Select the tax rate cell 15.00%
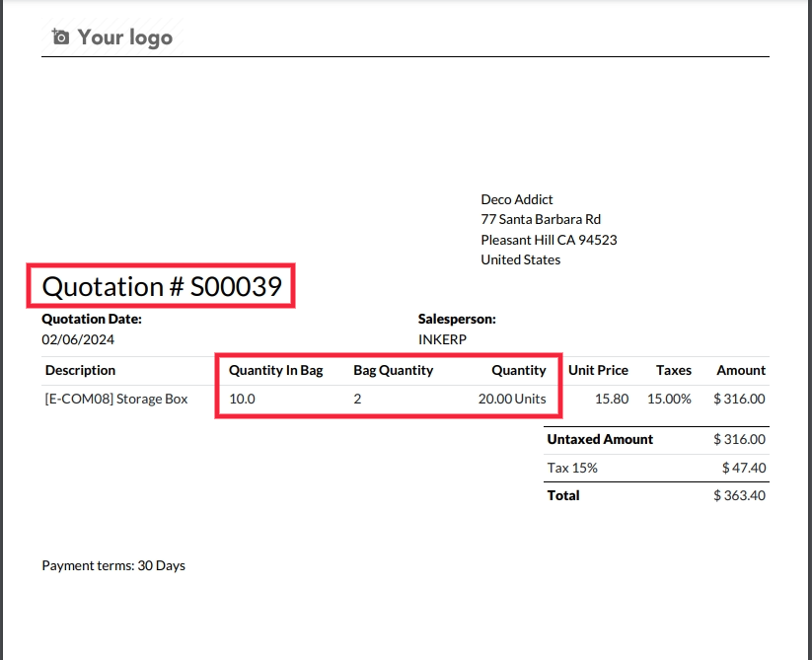This screenshot has height=660, width=812. pyautogui.click(x=669, y=400)
